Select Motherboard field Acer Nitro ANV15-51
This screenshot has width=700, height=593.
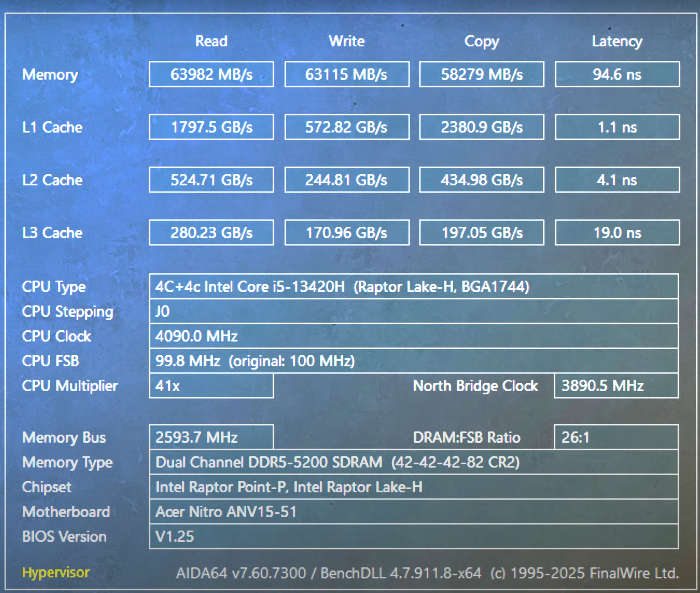point(414,512)
